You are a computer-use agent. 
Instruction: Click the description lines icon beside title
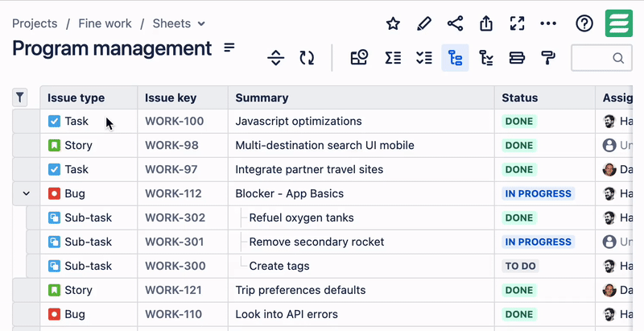pyautogui.click(x=229, y=48)
